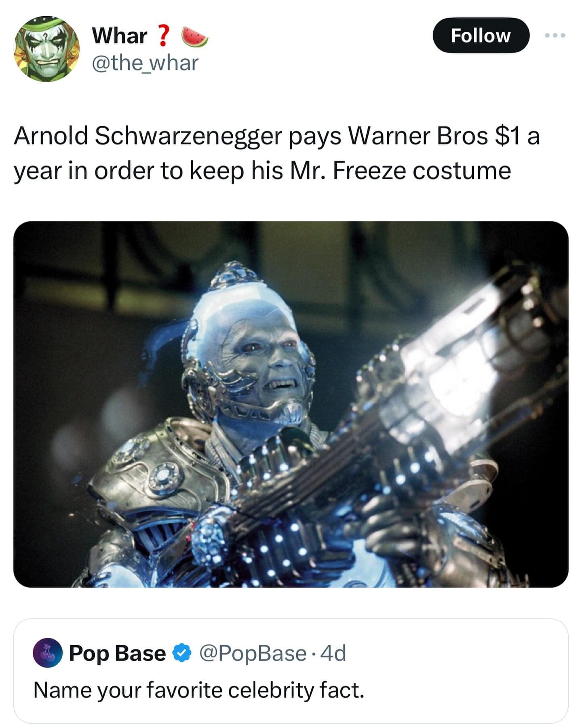Image resolution: width=582 pixels, height=728 pixels.
Task: Click the Pop Base profile avatar
Action: [x=48, y=653]
